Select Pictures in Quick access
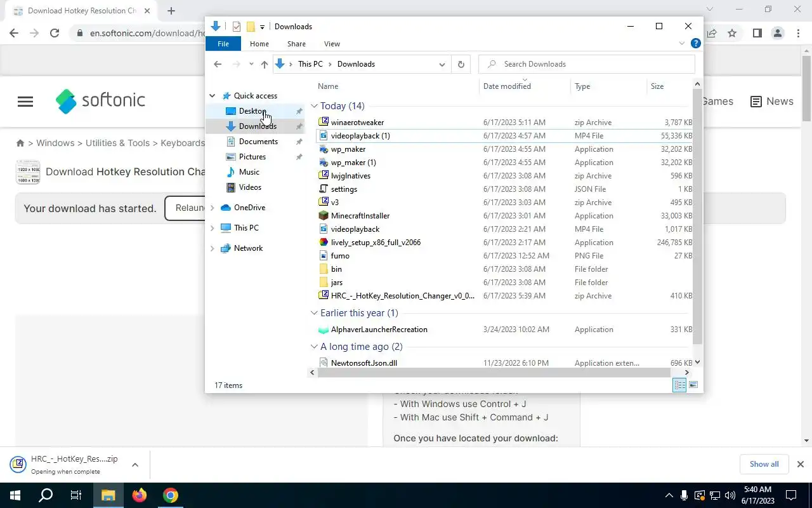This screenshot has width=812, height=508. (x=252, y=157)
